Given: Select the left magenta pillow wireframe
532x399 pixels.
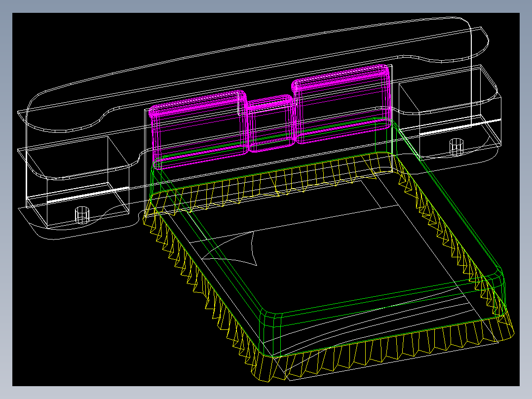Looking at the screenshot, I should 198,129.
